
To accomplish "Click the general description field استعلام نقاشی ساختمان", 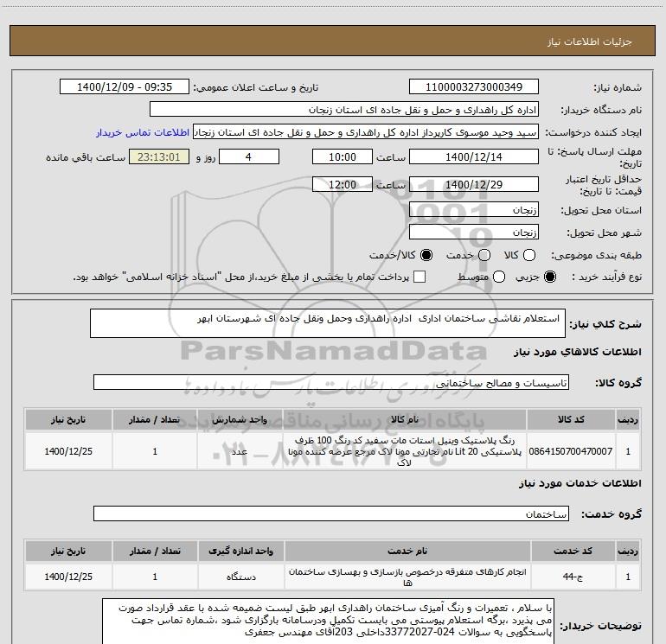I will (328, 323).
